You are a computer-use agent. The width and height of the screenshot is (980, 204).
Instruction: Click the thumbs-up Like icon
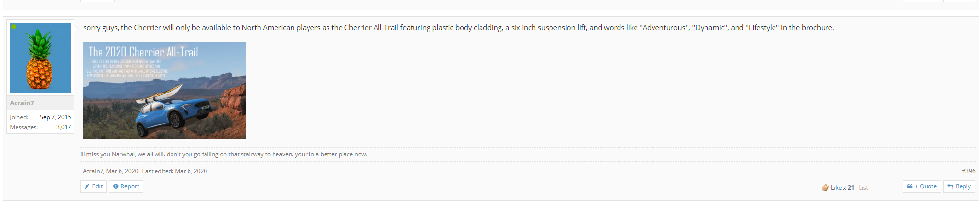coord(825,187)
